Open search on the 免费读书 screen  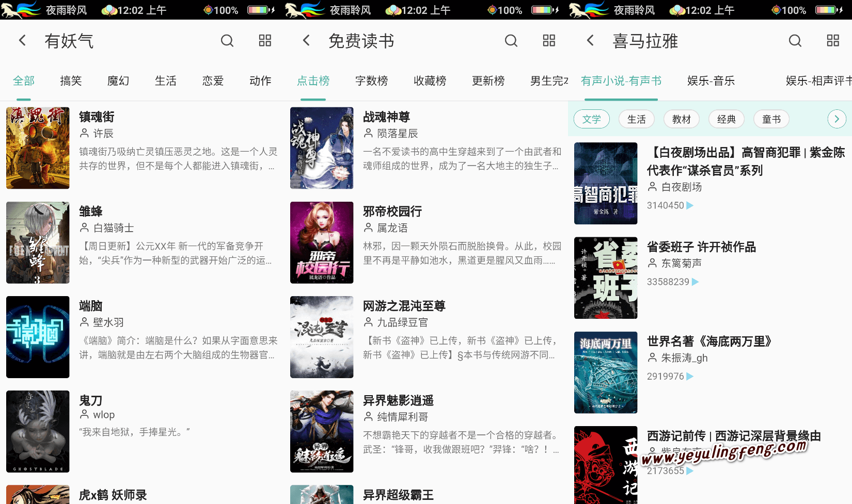click(x=511, y=40)
